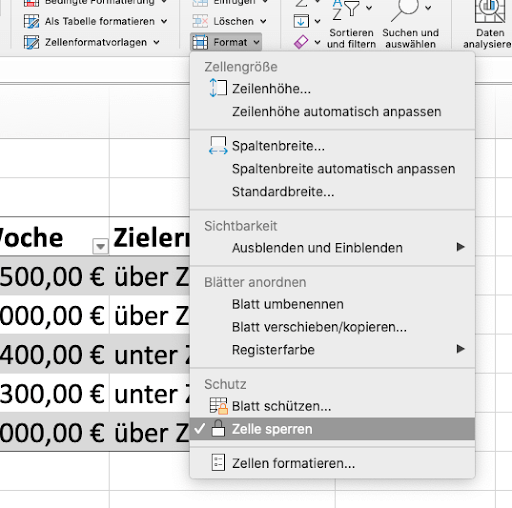Viewport: 512px width, 508px height.
Task: Click the Zellenformatvorlagen icon
Action: tap(31, 42)
